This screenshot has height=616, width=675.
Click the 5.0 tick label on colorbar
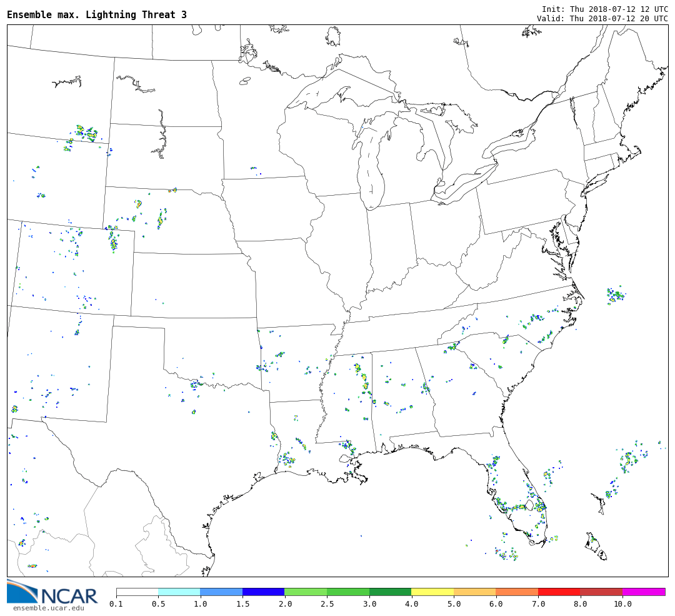click(x=454, y=604)
